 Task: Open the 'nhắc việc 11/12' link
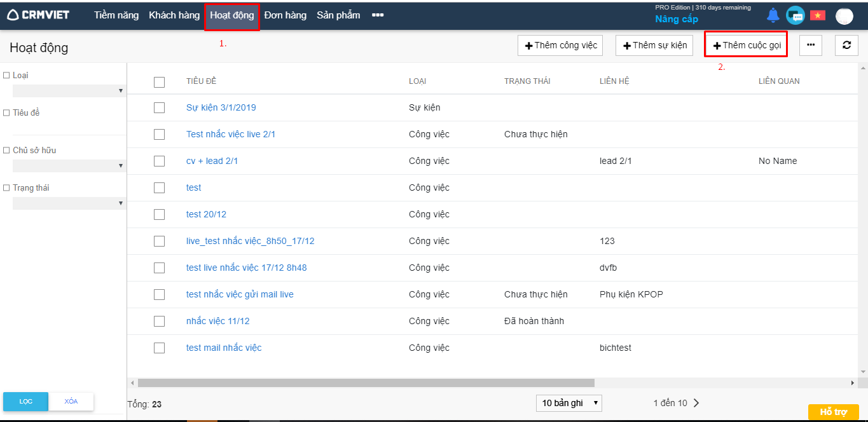tap(217, 321)
